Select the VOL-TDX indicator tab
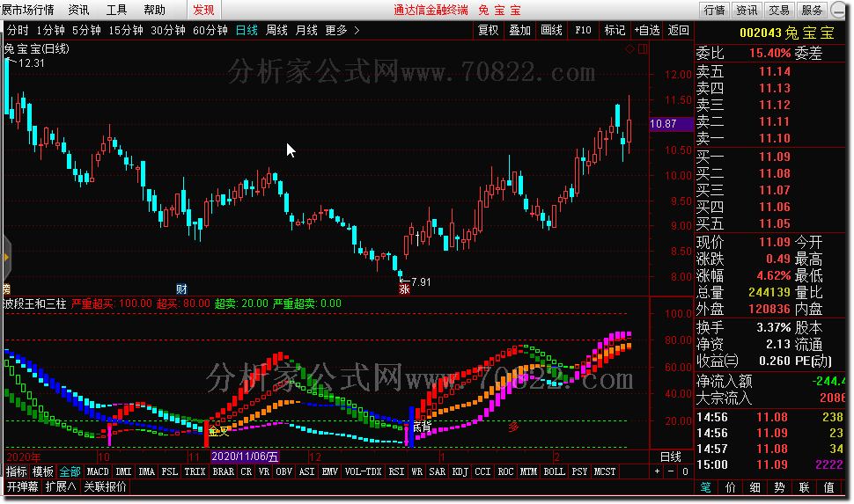Image resolution: width=854 pixels, height=504 pixels. point(364,471)
